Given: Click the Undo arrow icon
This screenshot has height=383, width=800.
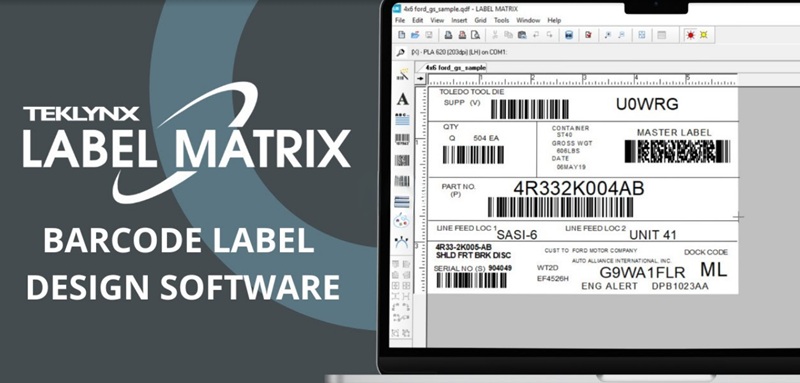Looking at the screenshot, I should (536, 35).
